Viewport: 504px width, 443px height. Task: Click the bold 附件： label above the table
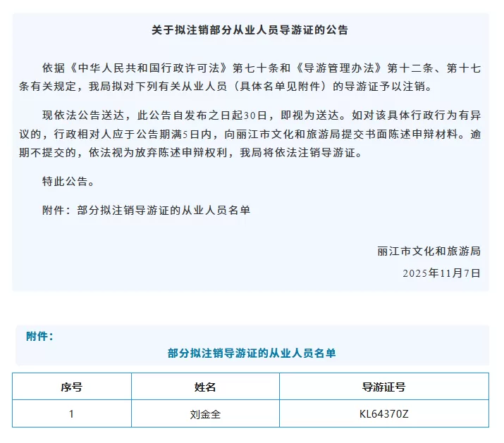(39, 337)
